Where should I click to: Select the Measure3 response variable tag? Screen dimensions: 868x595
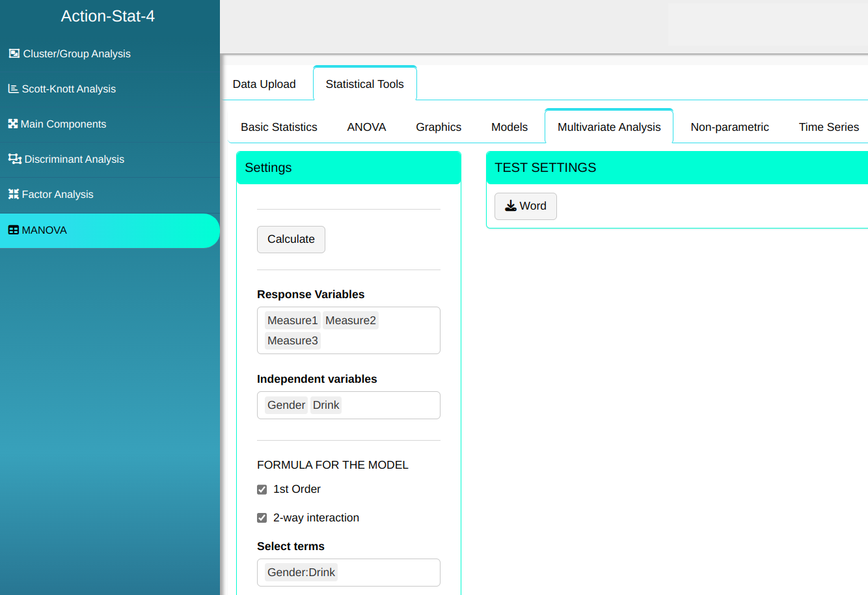292,340
